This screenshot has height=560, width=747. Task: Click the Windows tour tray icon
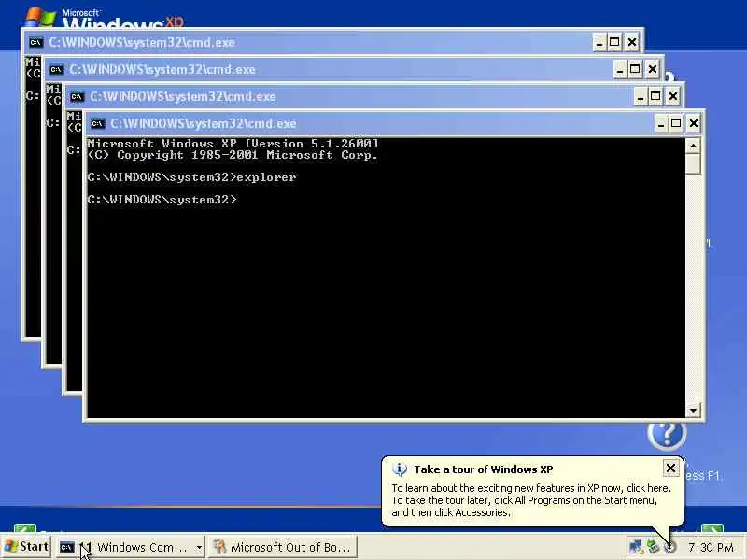(x=669, y=547)
